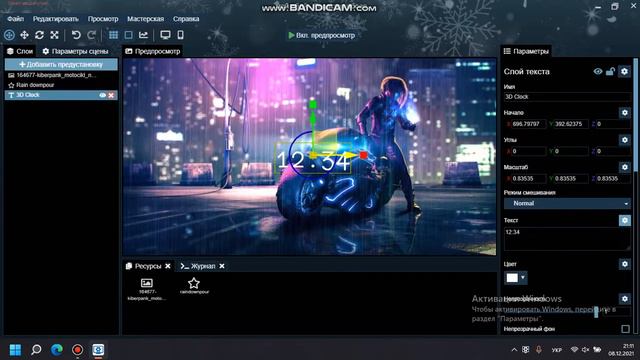
Task: Open the white Цвет color swatch
Action: (x=512, y=278)
